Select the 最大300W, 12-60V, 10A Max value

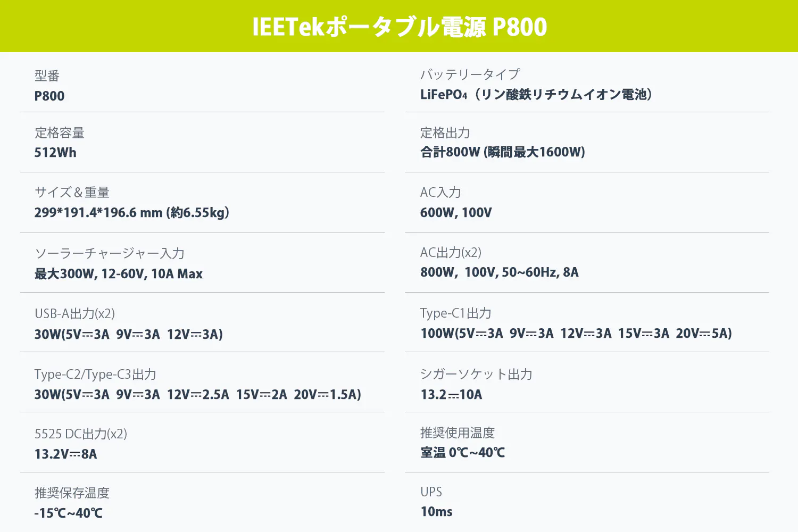(118, 274)
